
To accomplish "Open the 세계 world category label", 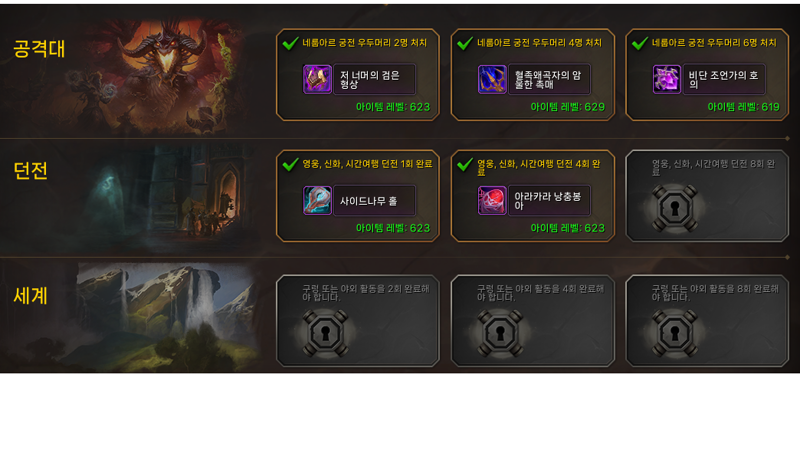I will pyautogui.click(x=31, y=295).
